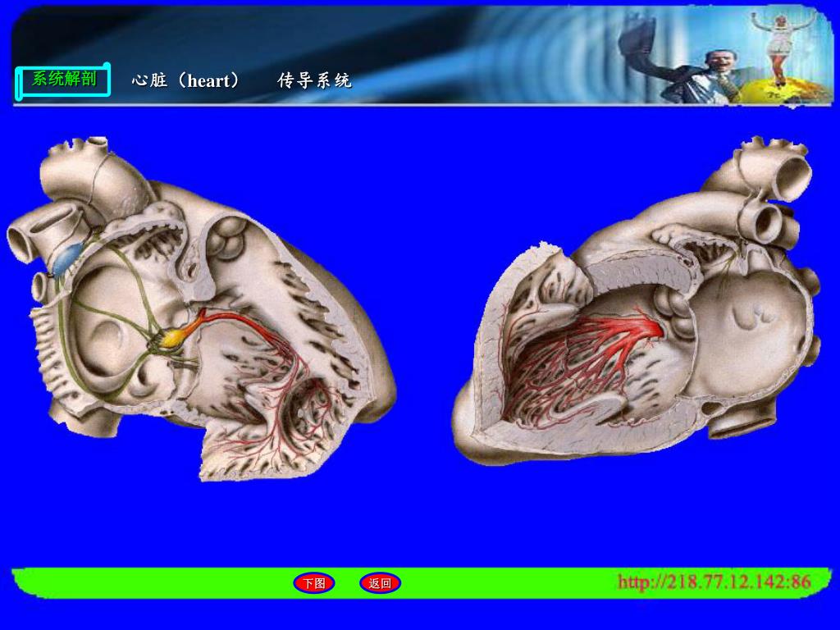Select the right heart Purkinje fibers image
Image resolution: width=840 pixels, height=630 pixels.
click(637, 300)
